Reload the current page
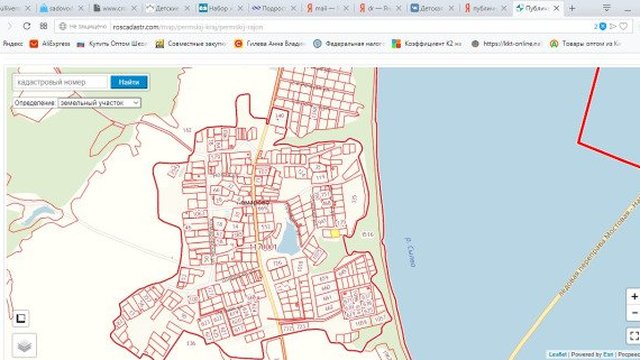Image resolution: width=640 pixels, height=360 pixels. tap(27, 26)
